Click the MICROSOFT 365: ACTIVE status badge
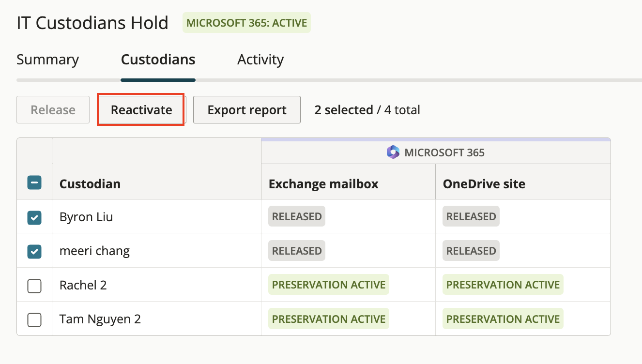 click(246, 23)
